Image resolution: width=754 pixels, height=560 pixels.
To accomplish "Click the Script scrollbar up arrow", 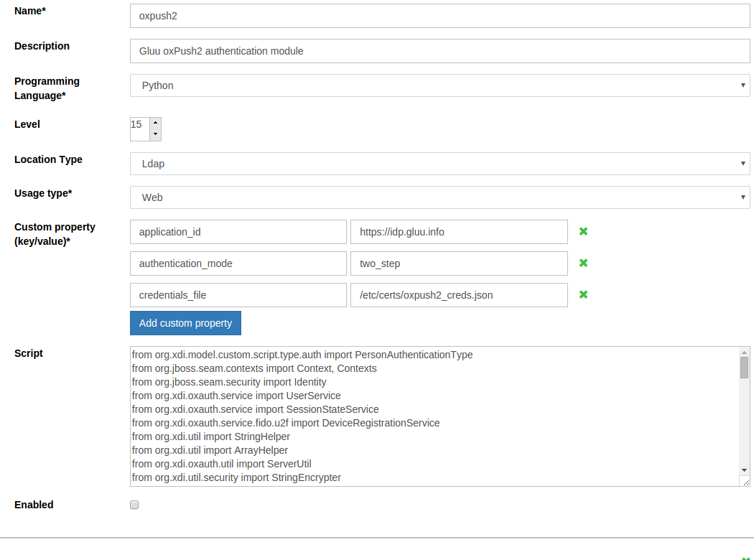I will tap(744, 352).
